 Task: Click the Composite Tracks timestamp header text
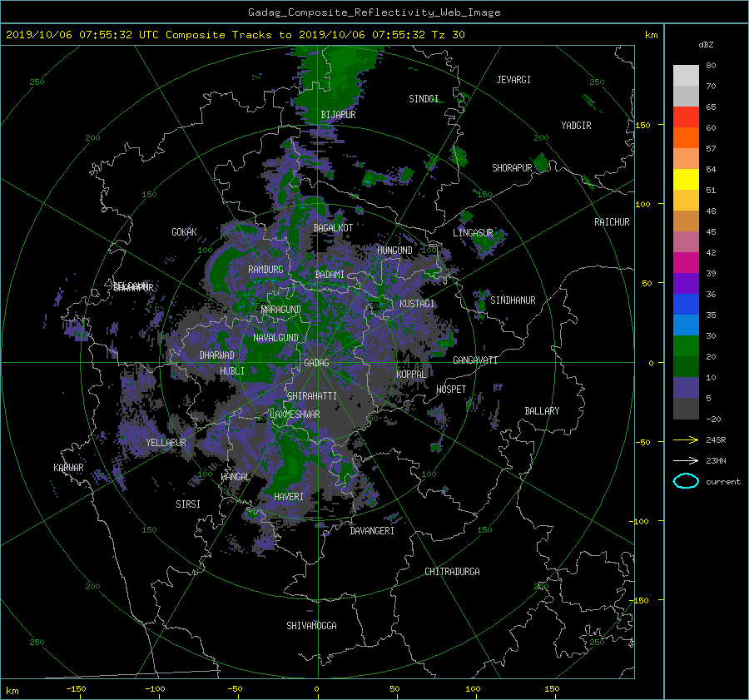pos(235,35)
